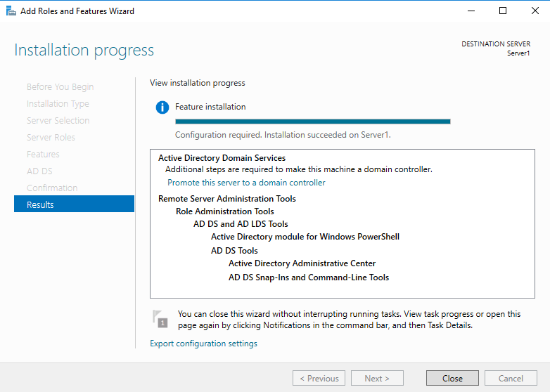
Task: Click AD DS Snap-Ins and Command-Line Tools
Action: (x=309, y=277)
